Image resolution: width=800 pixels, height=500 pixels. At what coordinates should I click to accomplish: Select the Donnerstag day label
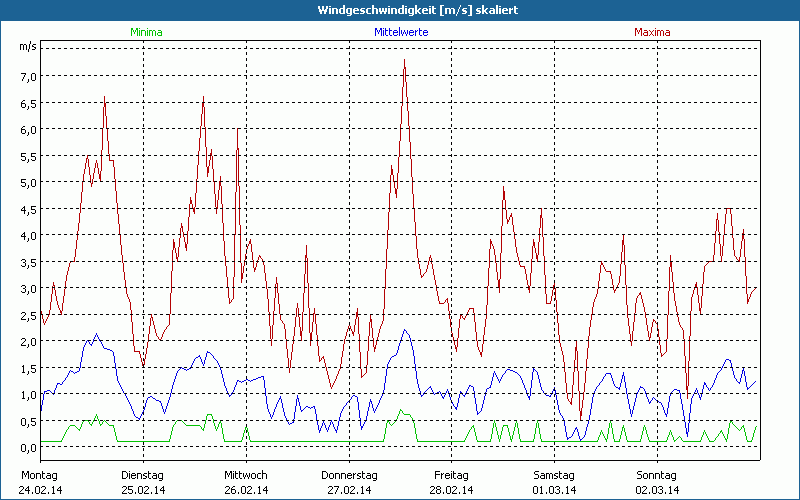pyautogui.click(x=349, y=475)
